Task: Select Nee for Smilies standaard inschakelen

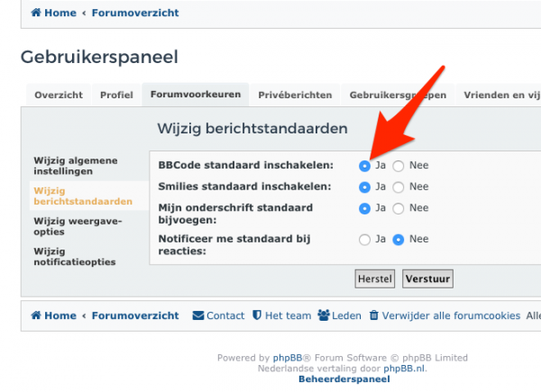Action: point(399,187)
